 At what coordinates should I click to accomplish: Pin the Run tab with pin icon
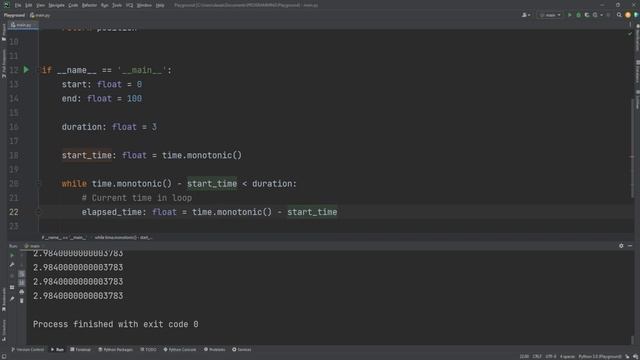point(12,299)
